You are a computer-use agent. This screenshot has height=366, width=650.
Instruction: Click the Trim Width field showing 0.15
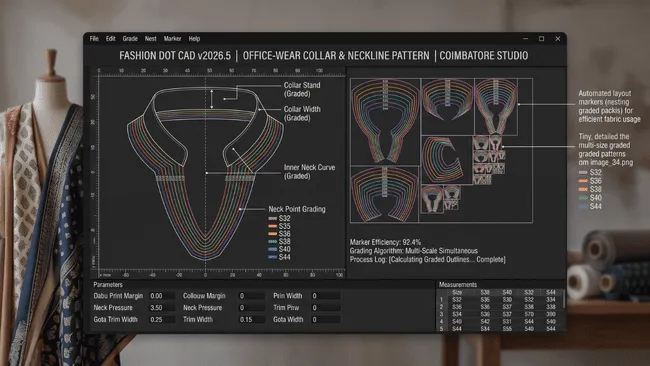[251, 320]
